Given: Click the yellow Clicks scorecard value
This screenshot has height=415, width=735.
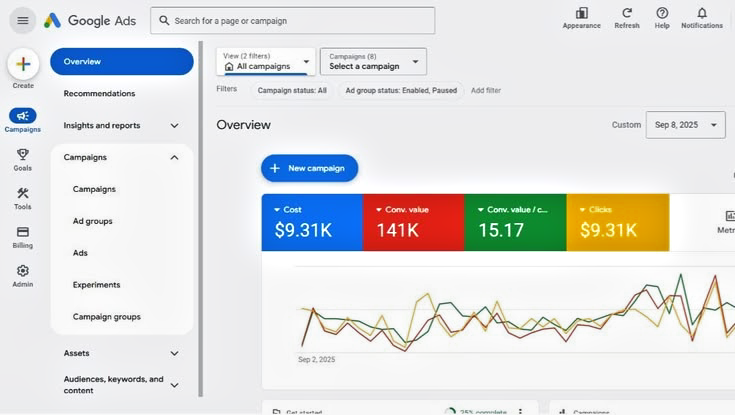Looking at the screenshot, I should 608,230.
